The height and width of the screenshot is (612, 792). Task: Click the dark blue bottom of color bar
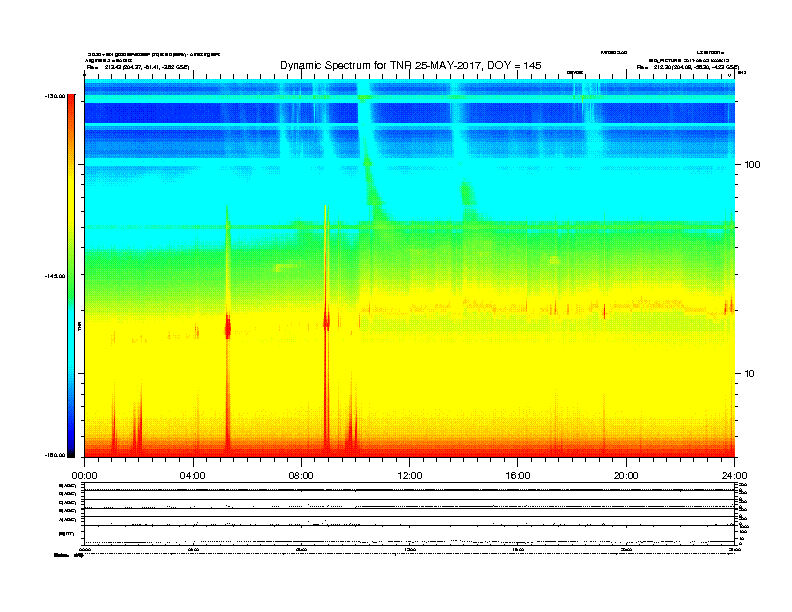coord(71,444)
